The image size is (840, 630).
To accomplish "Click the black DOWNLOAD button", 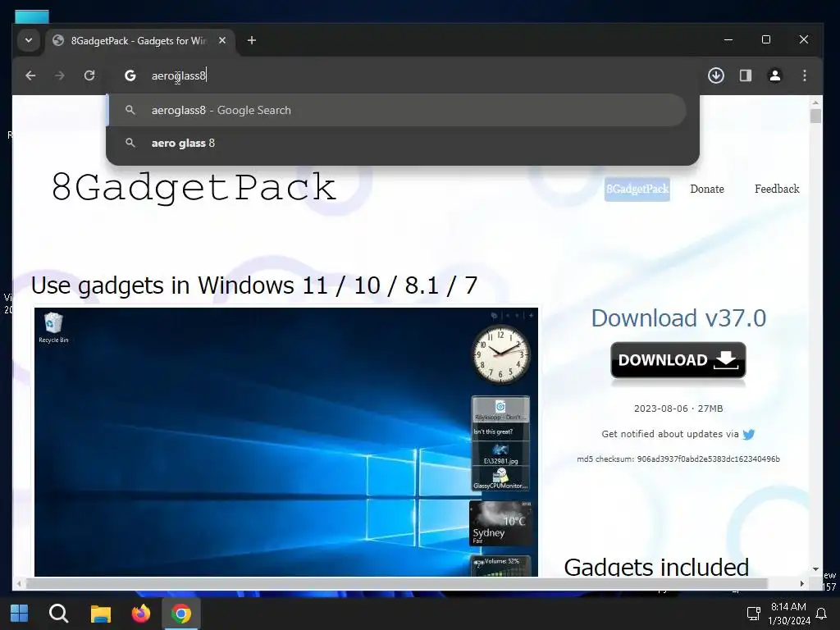I will [x=678, y=360].
